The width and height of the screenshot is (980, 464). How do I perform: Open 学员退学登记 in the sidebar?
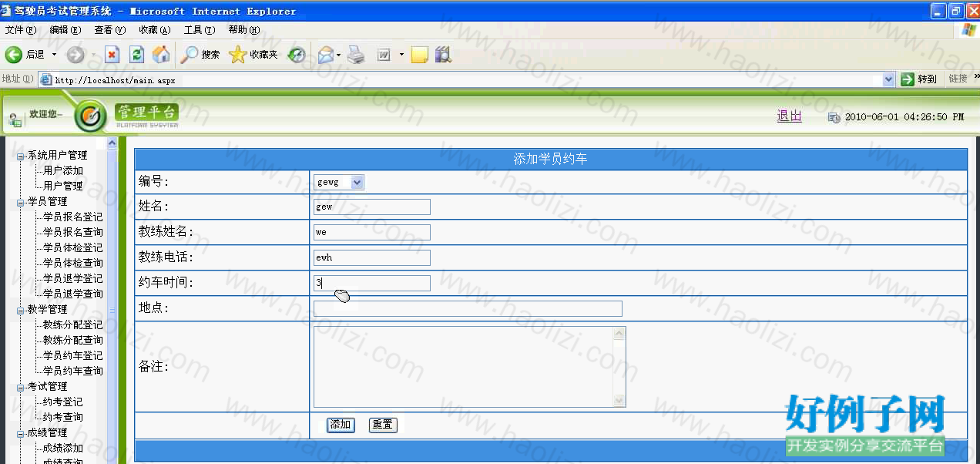73,279
